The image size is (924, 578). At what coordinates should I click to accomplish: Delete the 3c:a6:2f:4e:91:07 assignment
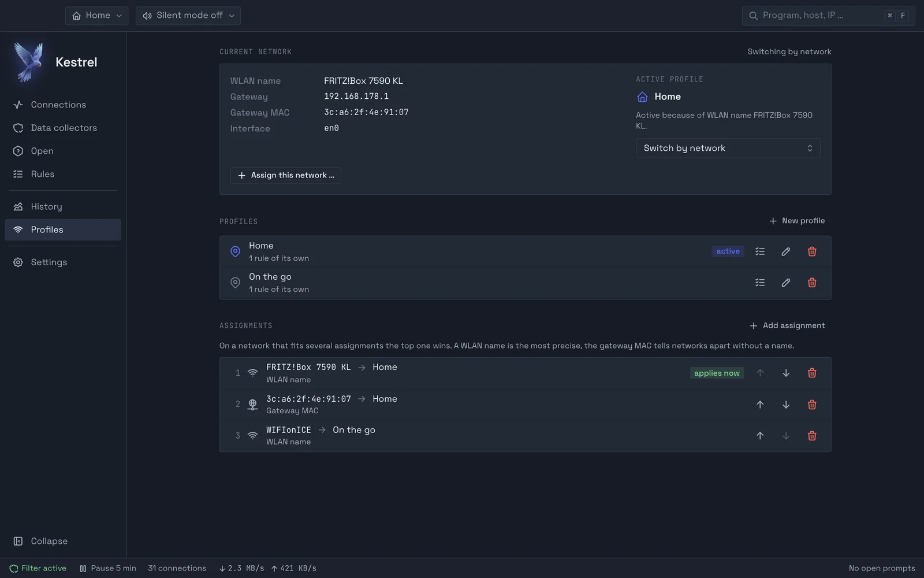[x=812, y=405]
